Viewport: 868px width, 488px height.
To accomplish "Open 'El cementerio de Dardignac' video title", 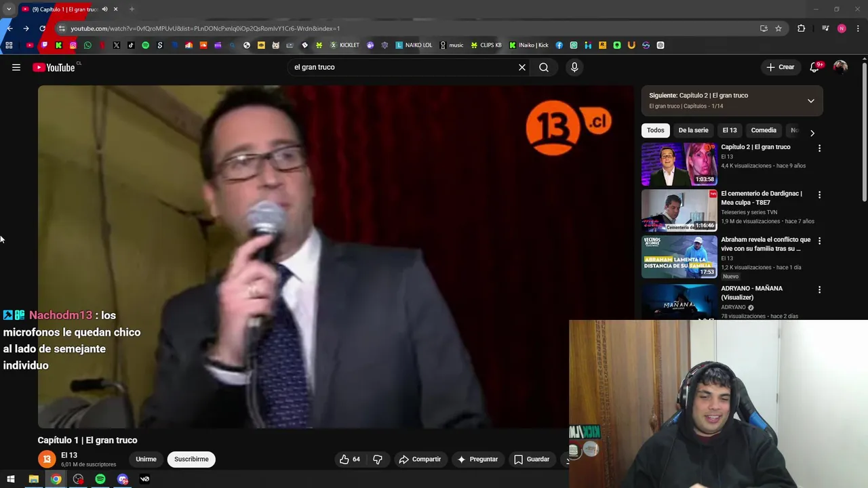I will (762, 198).
